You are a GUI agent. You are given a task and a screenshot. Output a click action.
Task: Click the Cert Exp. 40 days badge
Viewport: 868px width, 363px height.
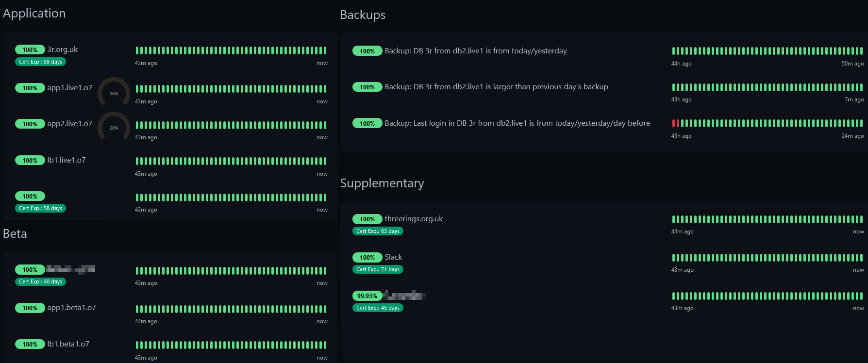[x=40, y=281]
